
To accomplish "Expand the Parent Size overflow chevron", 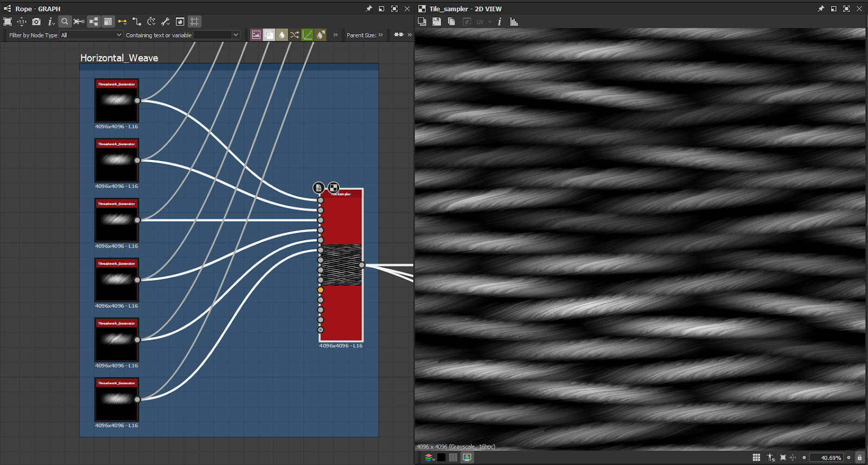I will [380, 35].
